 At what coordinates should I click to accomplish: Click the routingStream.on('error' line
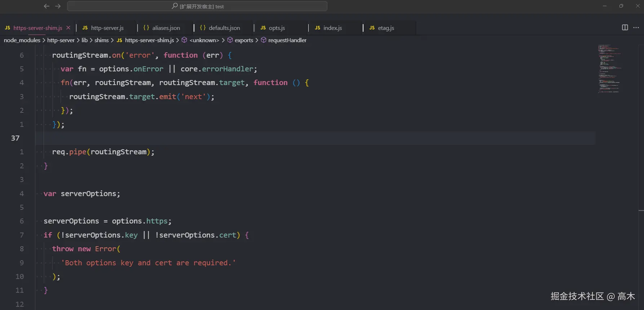[142, 55]
